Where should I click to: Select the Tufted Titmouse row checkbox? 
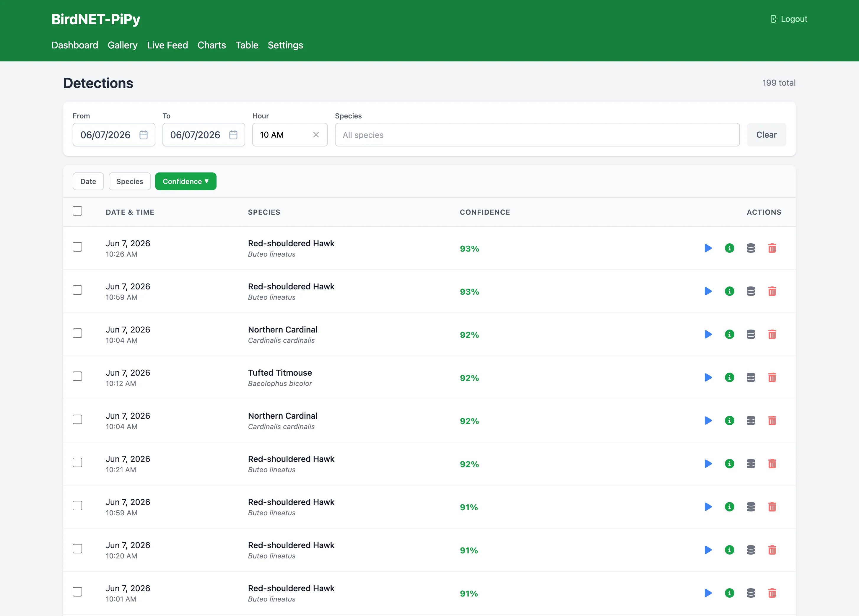pos(77,376)
